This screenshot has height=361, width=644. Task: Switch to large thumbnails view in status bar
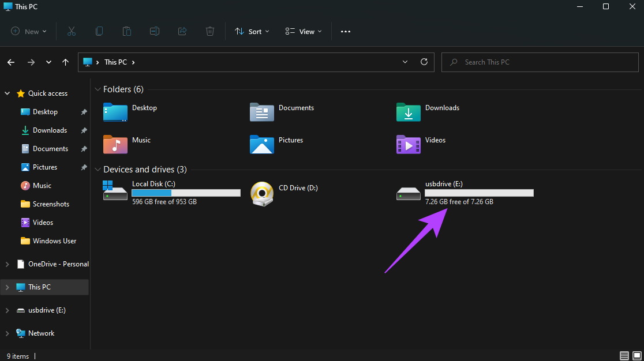click(636, 356)
